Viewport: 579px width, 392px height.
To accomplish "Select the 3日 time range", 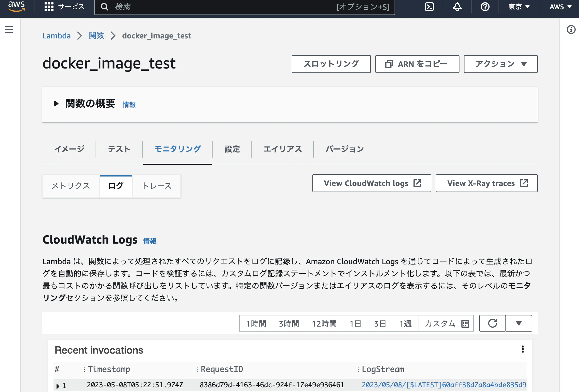I will coord(380,324).
